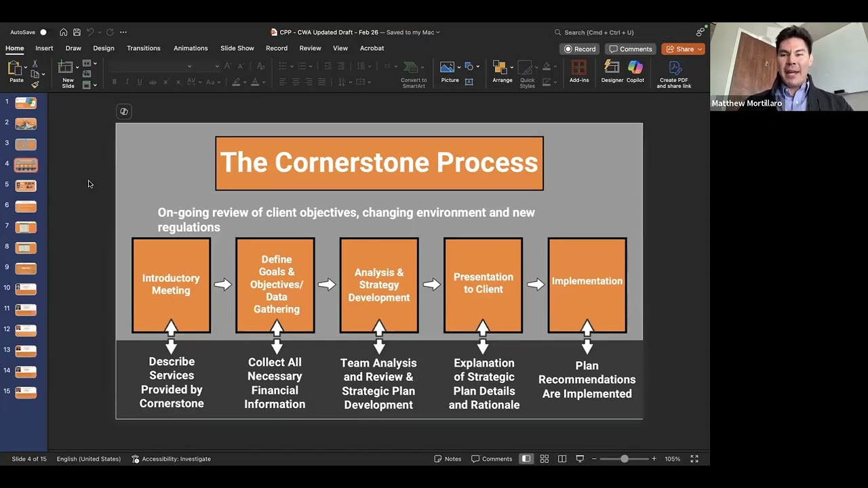The width and height of the screenshot is (868, 488).
Task: Switch to the Transitions tab
Action: tap(144, 48)
